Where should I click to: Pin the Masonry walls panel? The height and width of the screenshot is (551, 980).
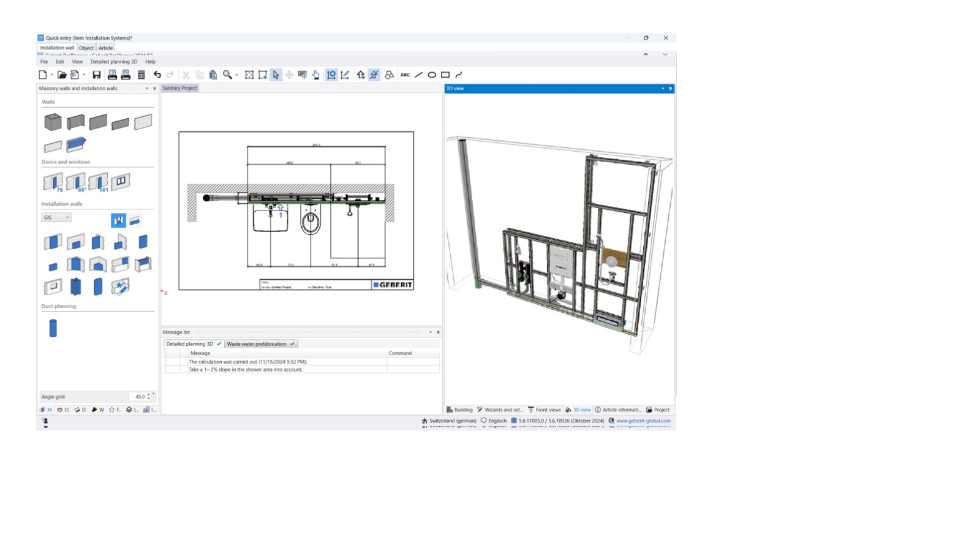tap(154, 88)
